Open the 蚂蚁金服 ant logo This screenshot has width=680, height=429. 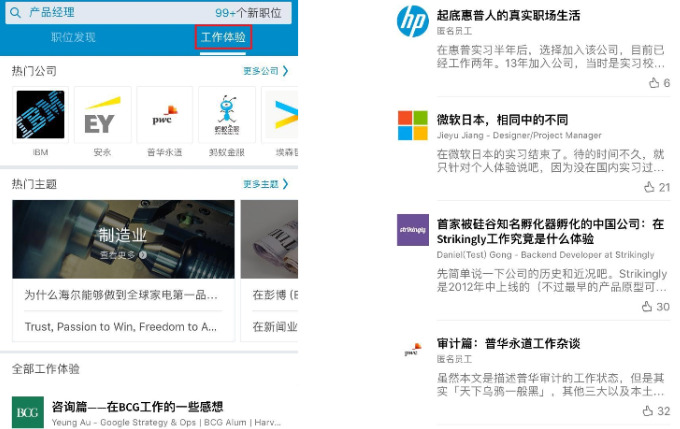pyautogui.click(x=227, y=115)
